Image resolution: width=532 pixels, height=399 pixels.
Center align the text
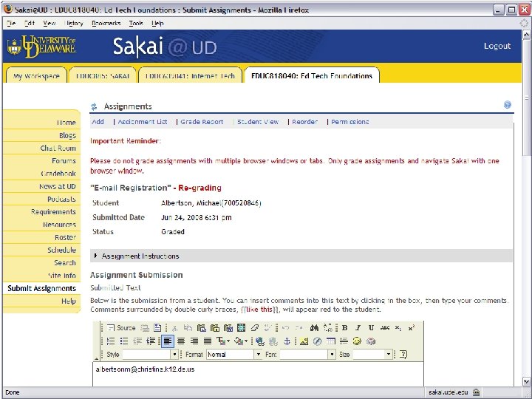(181, 341)
